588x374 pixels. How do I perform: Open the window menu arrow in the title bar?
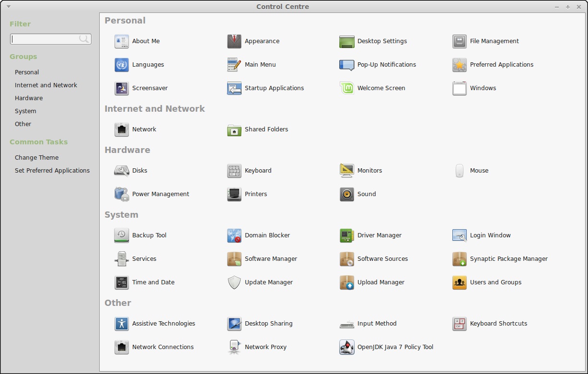click(x=8, y=7)
